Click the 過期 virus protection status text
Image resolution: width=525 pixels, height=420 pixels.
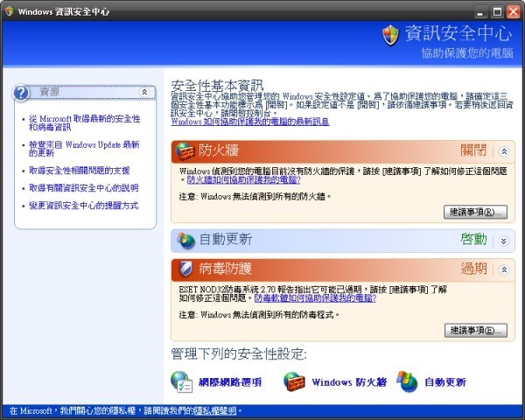point(473,269)
